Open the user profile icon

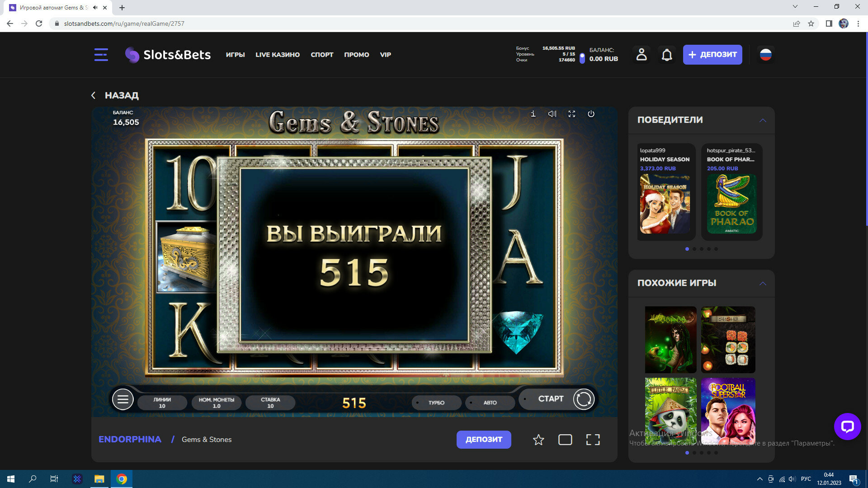[x=642, y=55]
